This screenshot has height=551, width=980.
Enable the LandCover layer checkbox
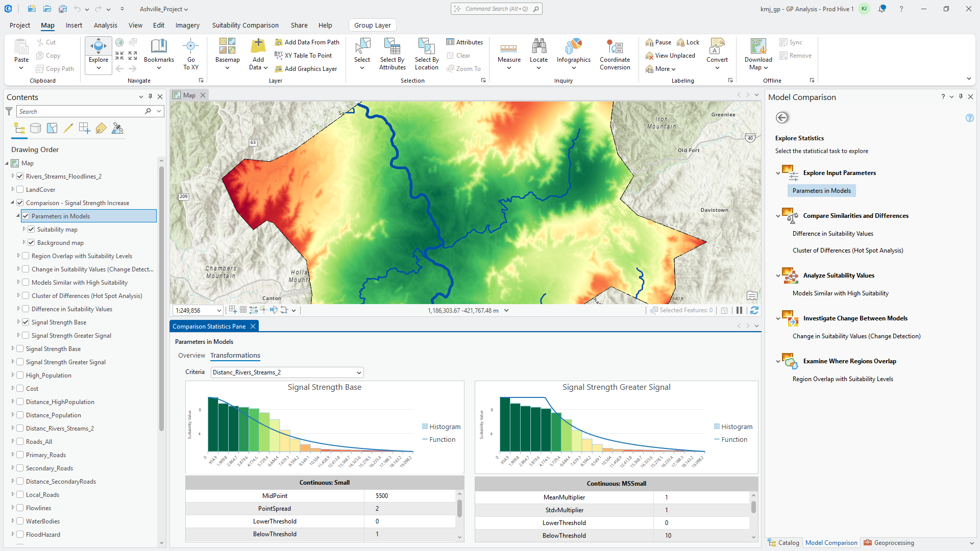20,190
